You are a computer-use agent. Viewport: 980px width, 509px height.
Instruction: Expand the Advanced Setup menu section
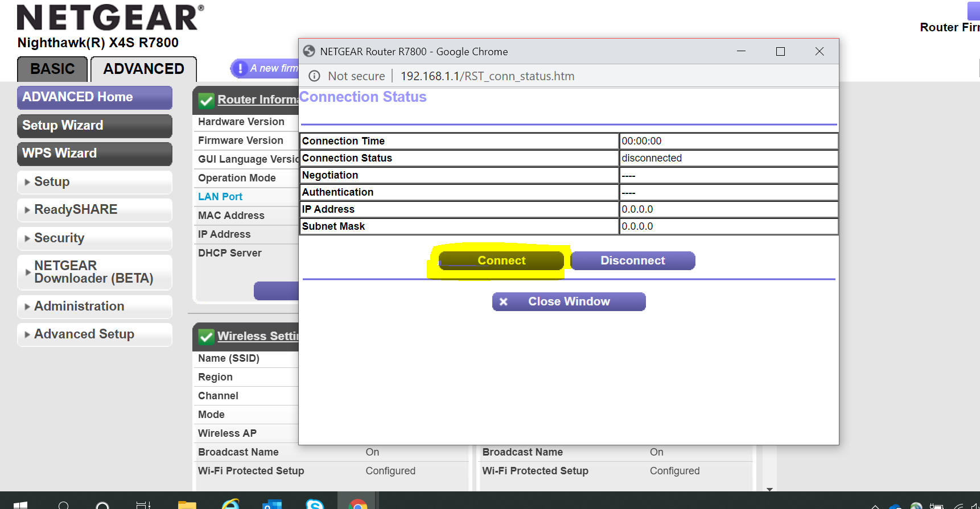click(x=94, y=334)
